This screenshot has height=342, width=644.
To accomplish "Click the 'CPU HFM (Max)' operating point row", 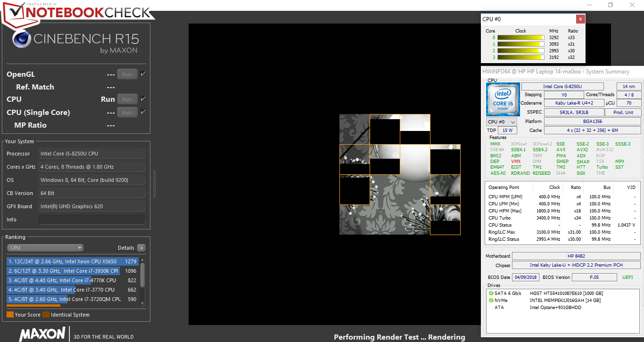I will (562, 211).
